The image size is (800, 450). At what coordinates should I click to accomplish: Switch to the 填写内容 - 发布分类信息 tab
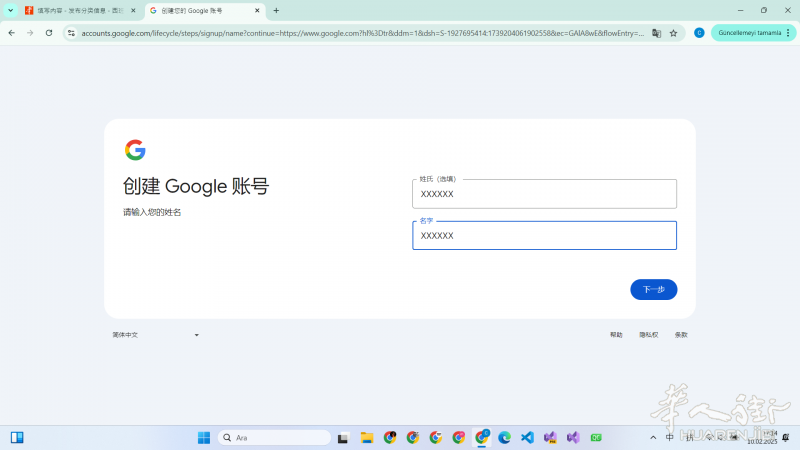pyautogui.click(x=81, y=10)
